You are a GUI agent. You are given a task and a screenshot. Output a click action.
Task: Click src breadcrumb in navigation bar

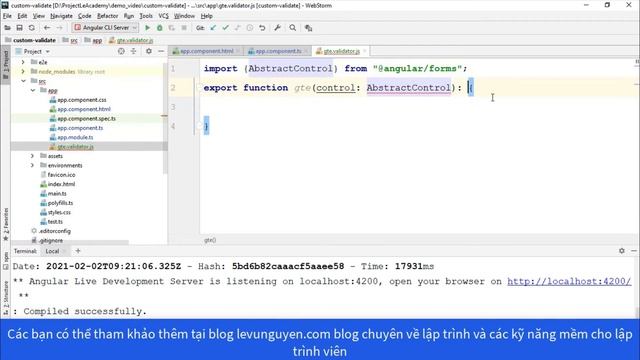pyautogui.click(x=74, y=40)
